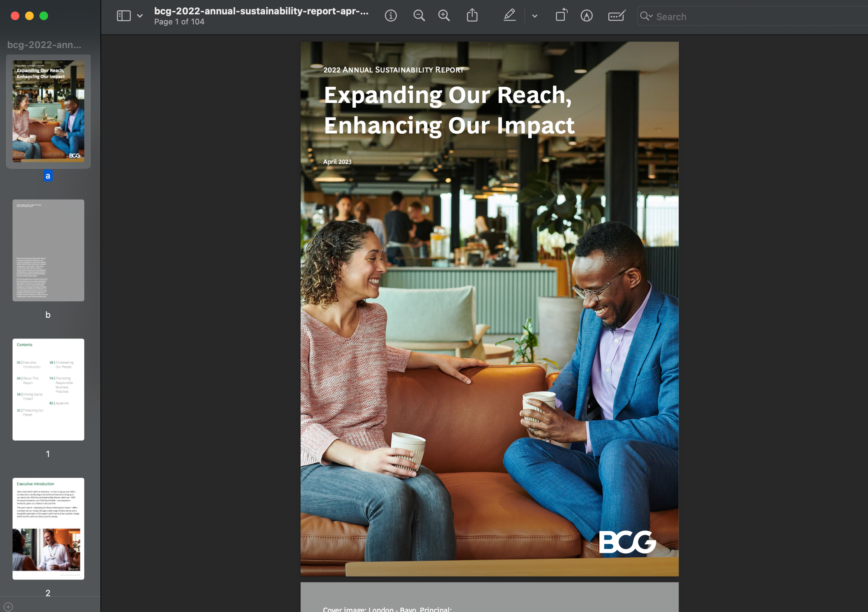This screenshot has width=868, height=612.
Task: Select the Highlight pen tool
Action: click(x=510, y=16)
